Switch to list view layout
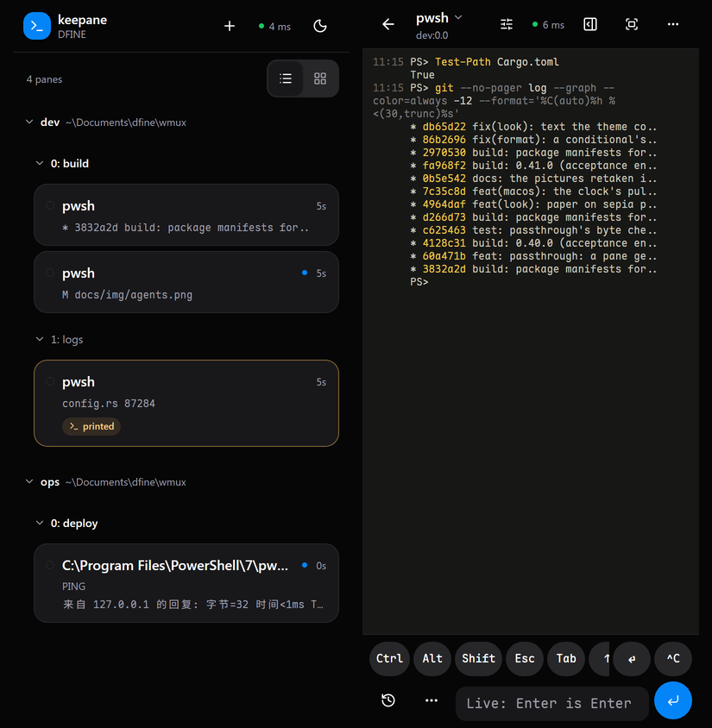Image resolution: width=712 pixels, height=728 pixels. 286,78
